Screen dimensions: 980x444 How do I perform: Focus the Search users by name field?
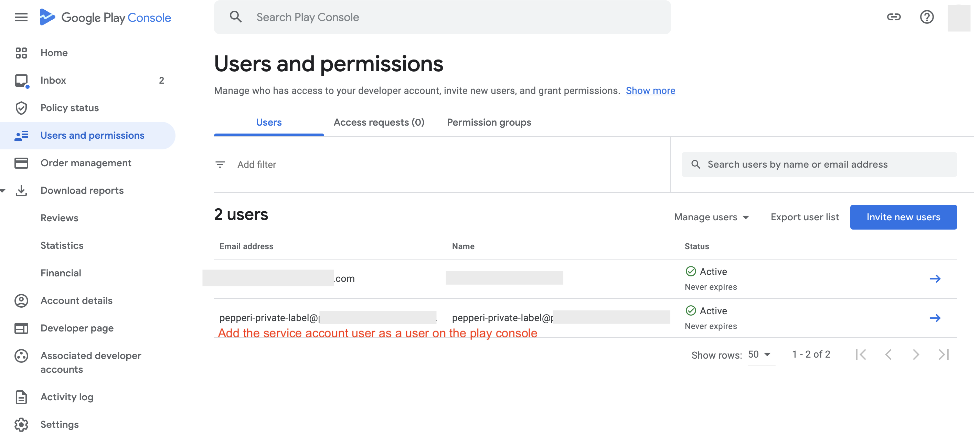pyautogui.click(x=819, y=165)
